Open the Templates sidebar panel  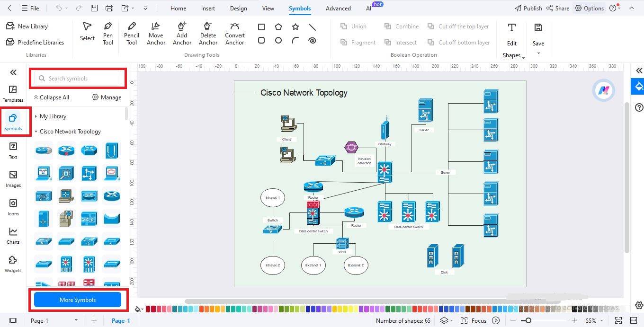[x=13, y=94]
